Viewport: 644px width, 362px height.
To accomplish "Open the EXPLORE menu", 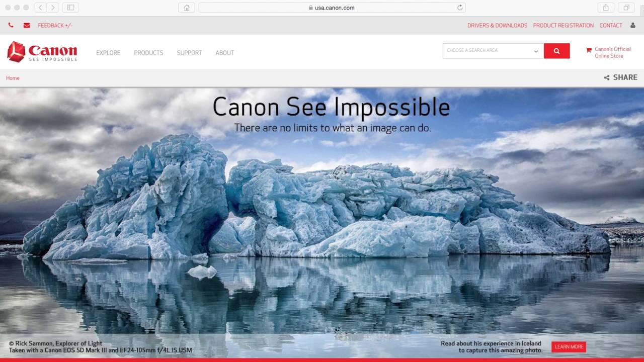I will pos(108,53).
